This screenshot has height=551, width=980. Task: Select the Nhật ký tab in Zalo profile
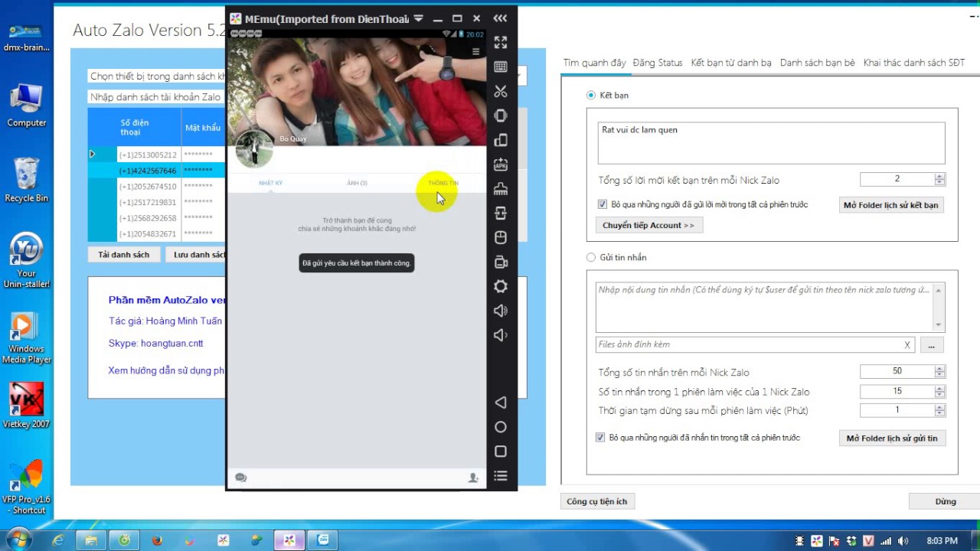tap(271, 183)
